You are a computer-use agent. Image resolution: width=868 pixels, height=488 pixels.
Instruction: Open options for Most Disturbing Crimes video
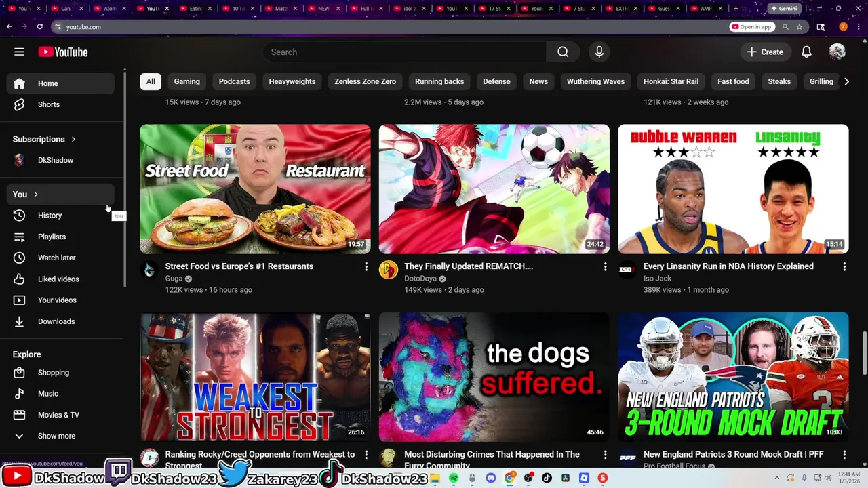point(605,455)
